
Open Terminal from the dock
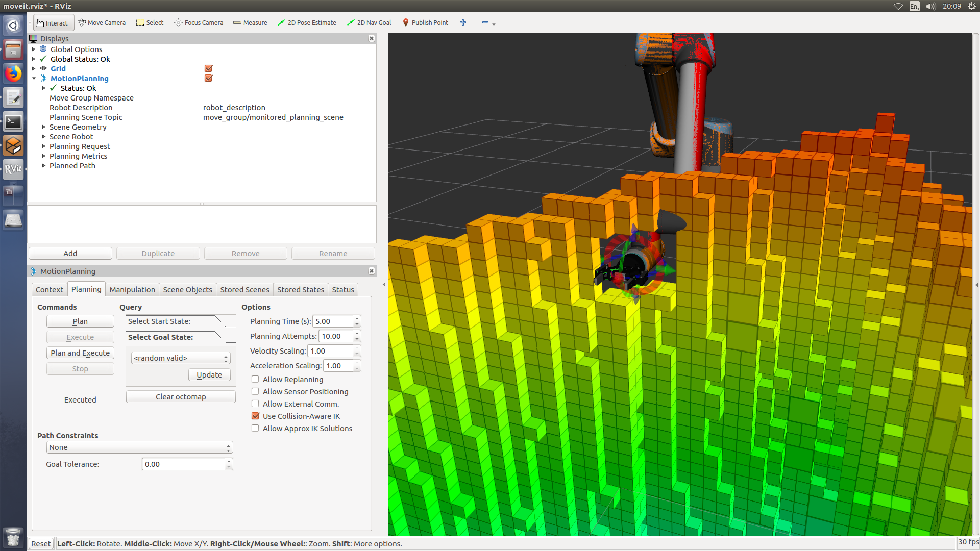coord(13,122)
